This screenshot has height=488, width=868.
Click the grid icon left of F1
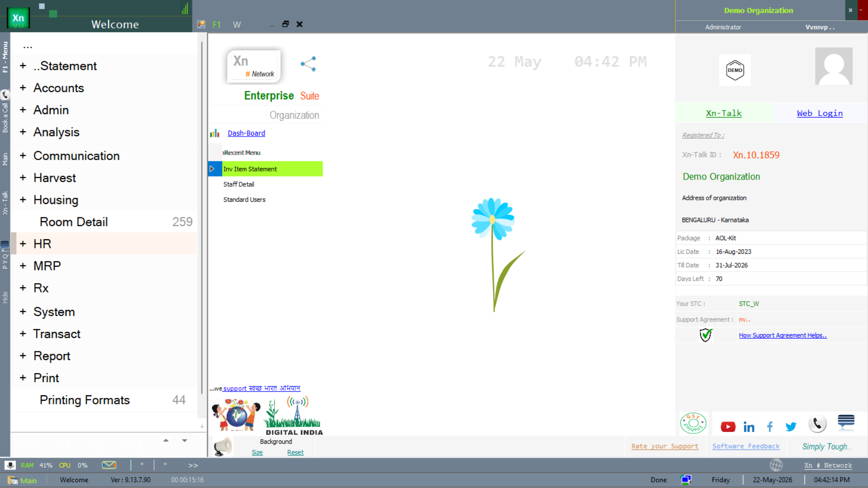201,24
